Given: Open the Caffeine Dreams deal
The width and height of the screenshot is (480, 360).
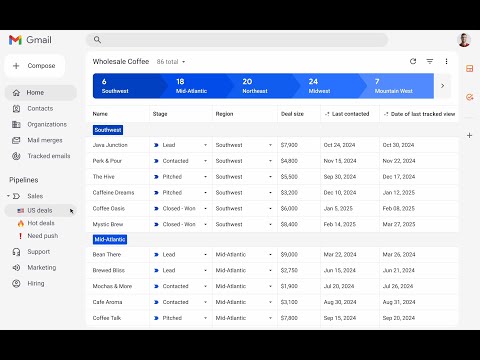Looking at the screenshot, I should pos(113,193).
